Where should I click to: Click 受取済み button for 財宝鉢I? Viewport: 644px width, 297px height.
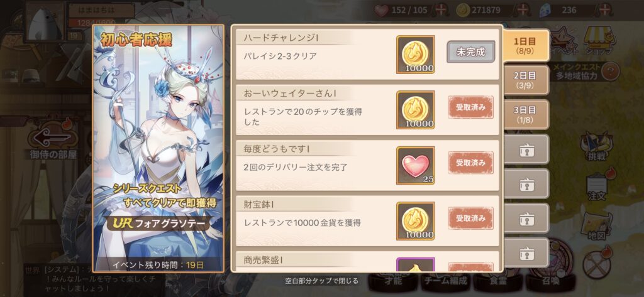[x=470, y=219]
